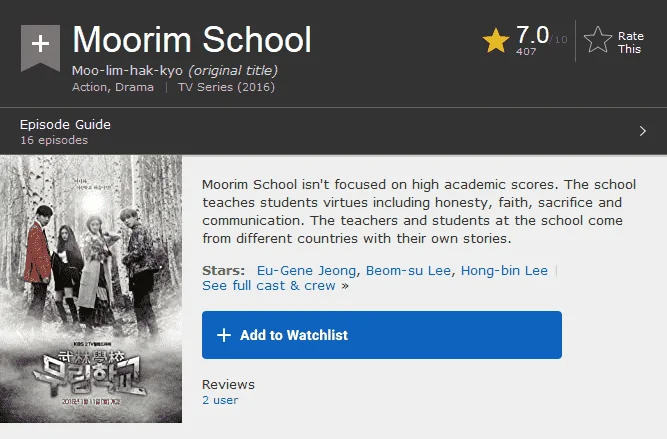Select the Action genre link

click(89, 87)
